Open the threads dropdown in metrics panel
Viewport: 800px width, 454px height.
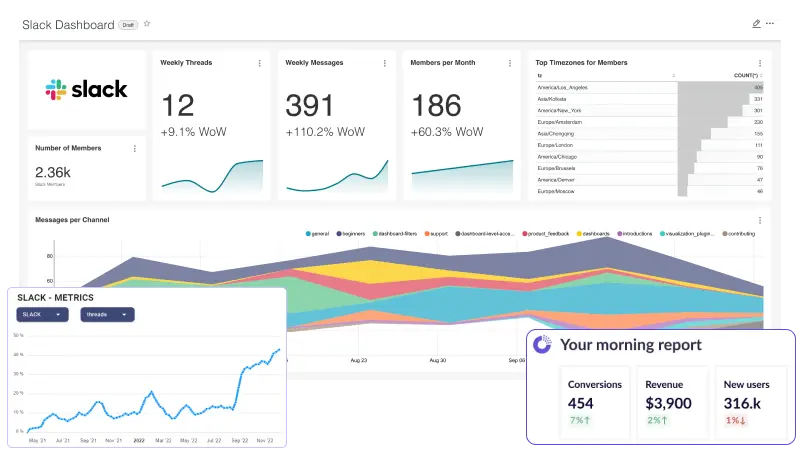click(x=107, y=315)
